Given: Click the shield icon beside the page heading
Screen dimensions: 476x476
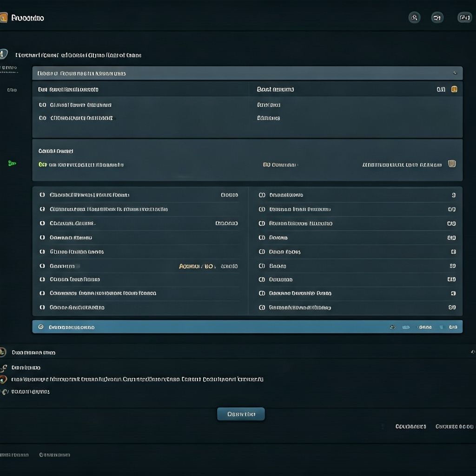Looking at the screenshot, I should point(3,54).
